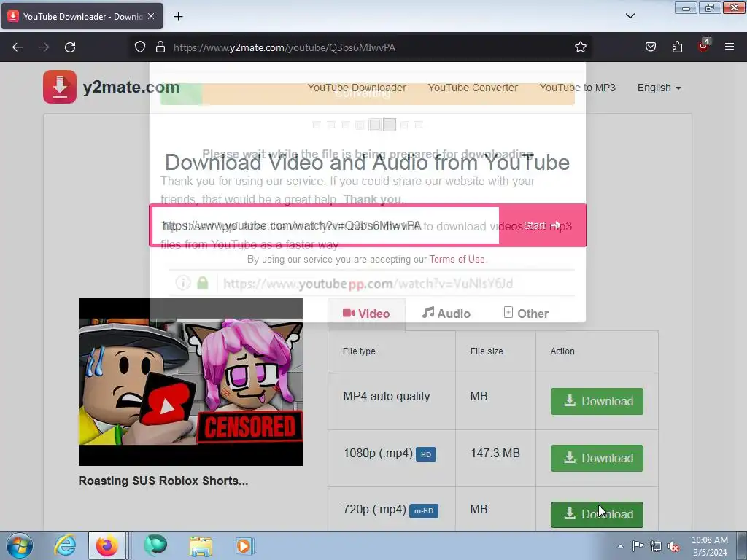Open the Edge-like browser taskbar icon

click(156, 545)
